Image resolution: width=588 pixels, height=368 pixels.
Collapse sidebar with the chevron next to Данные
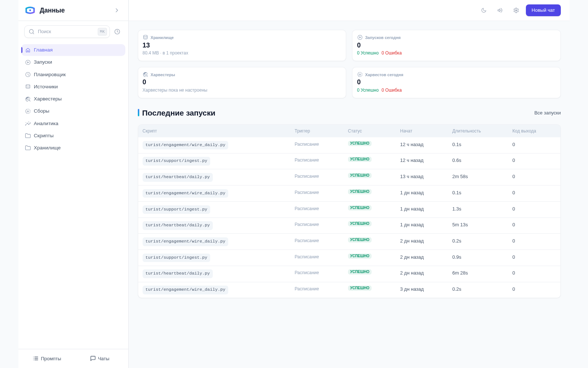point(117,10)
